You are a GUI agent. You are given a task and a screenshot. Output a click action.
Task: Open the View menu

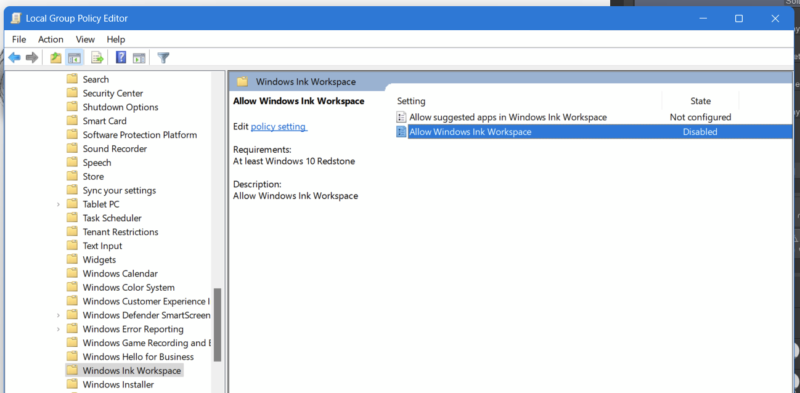[x=85, y=39]
